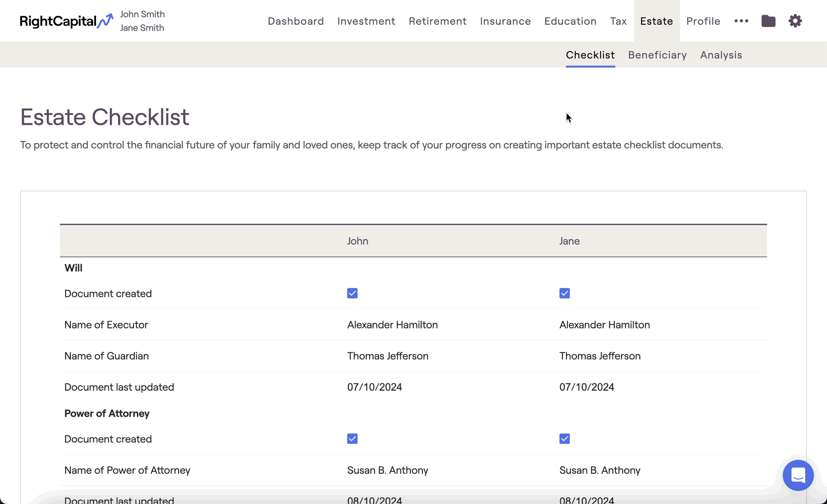Switch to the Beneficiary tab
This screenshot has width=827, height=504.
[x=657, y=55]
